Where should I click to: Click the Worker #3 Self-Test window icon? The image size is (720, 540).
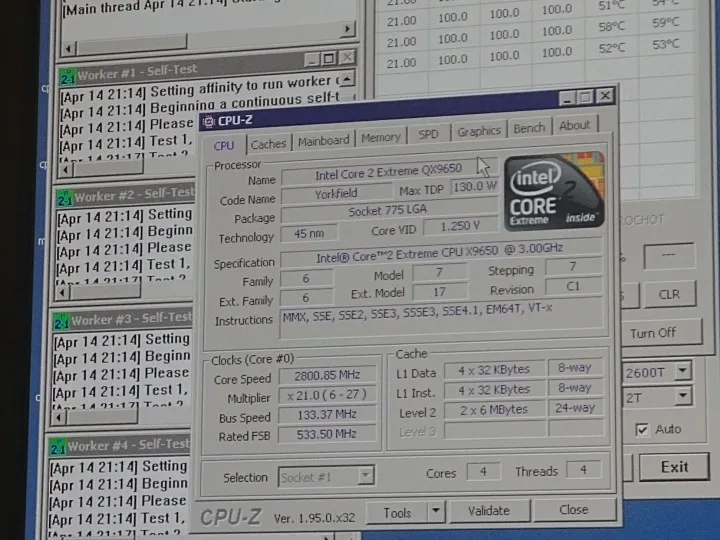pos(61,322)
